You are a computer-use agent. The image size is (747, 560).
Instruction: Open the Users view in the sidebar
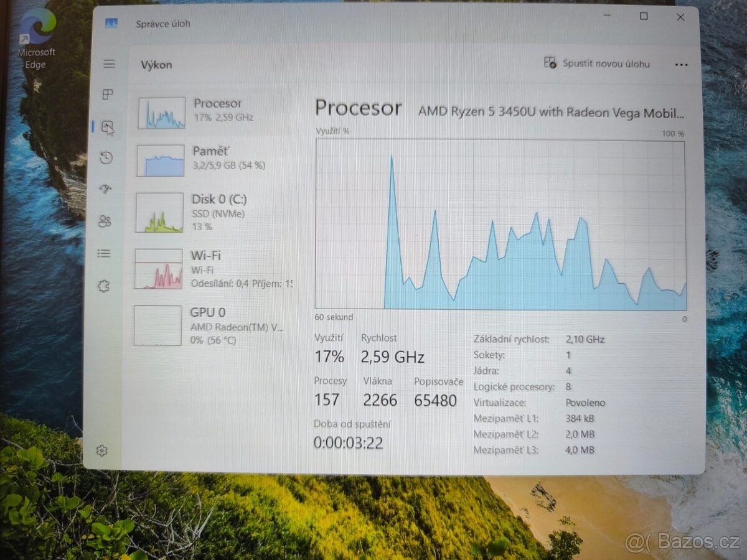coord(106,222)
